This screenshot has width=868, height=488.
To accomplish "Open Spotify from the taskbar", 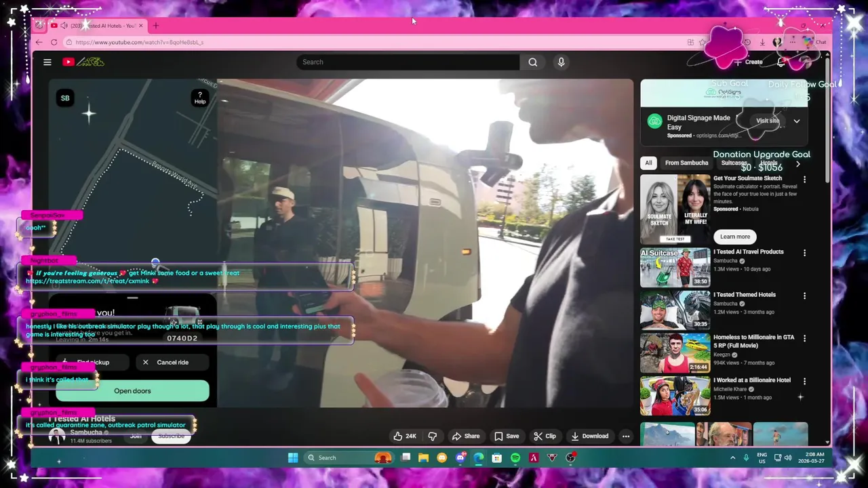I will [x=515, y=457].
